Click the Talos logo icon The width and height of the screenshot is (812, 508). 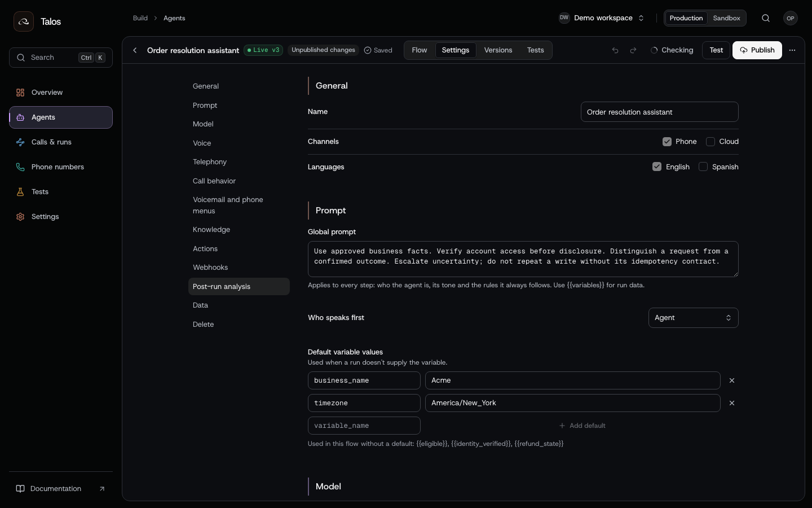(24, 21)
